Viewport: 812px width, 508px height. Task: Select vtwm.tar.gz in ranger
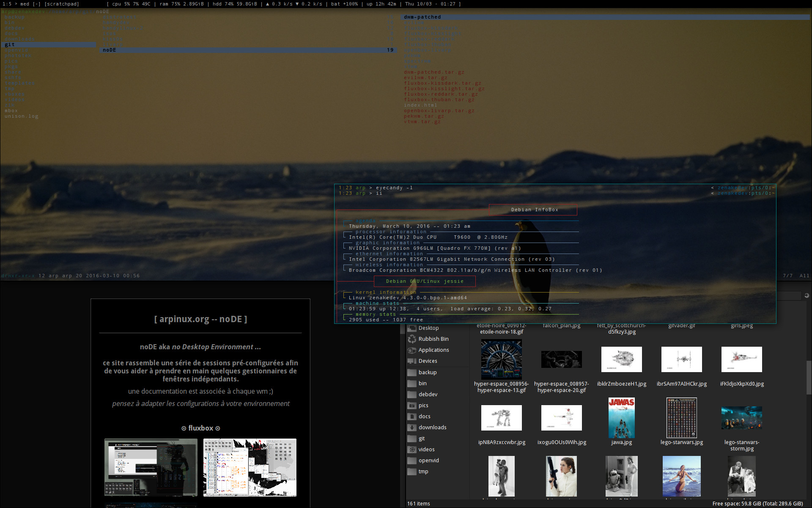tap(422, 121)
